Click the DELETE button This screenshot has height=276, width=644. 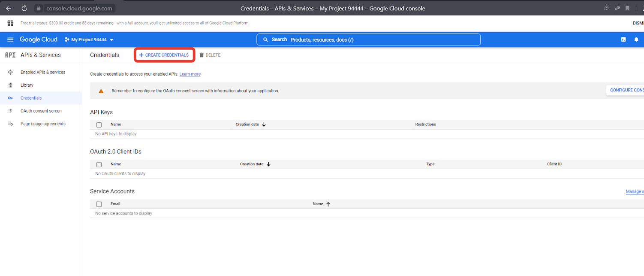coord(210,55)
